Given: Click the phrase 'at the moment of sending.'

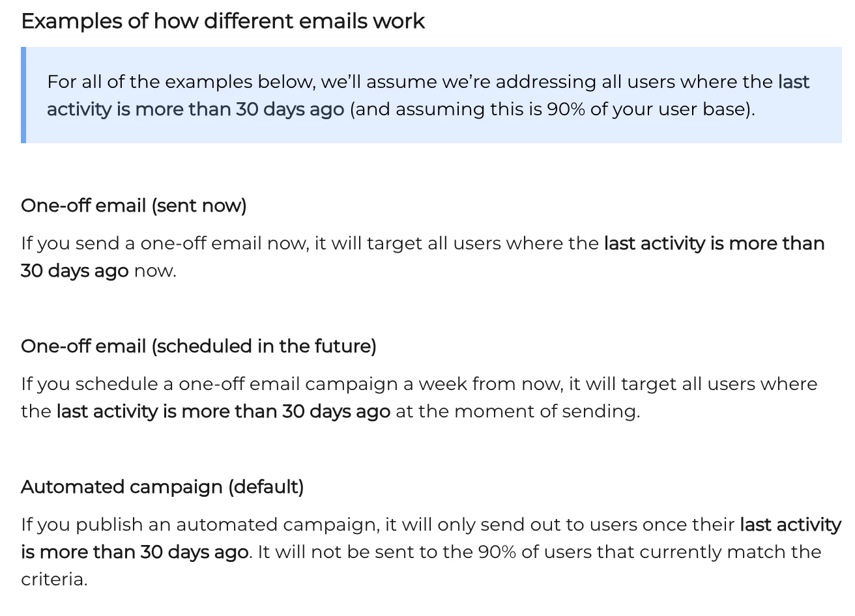Looking at the screenshot, I should coord(518,411).
